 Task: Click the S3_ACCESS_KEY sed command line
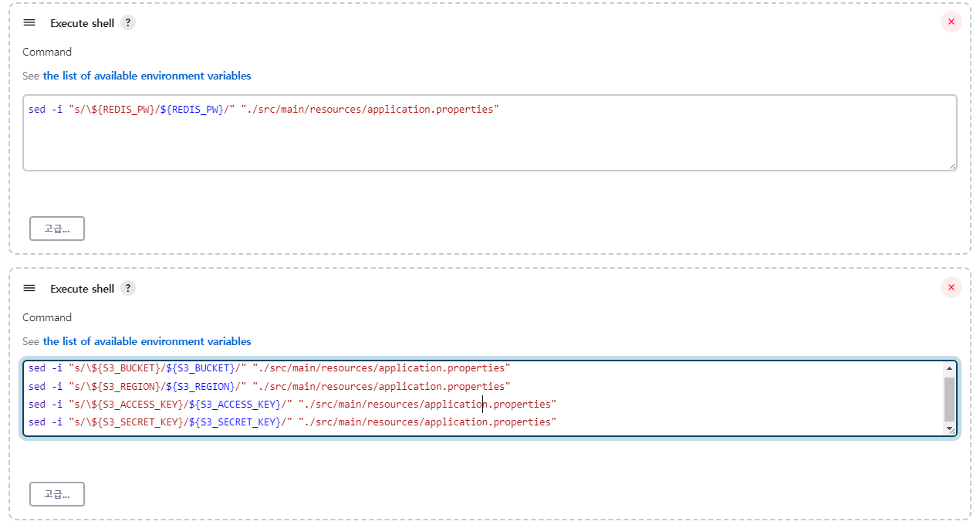[x=292, y=404]
